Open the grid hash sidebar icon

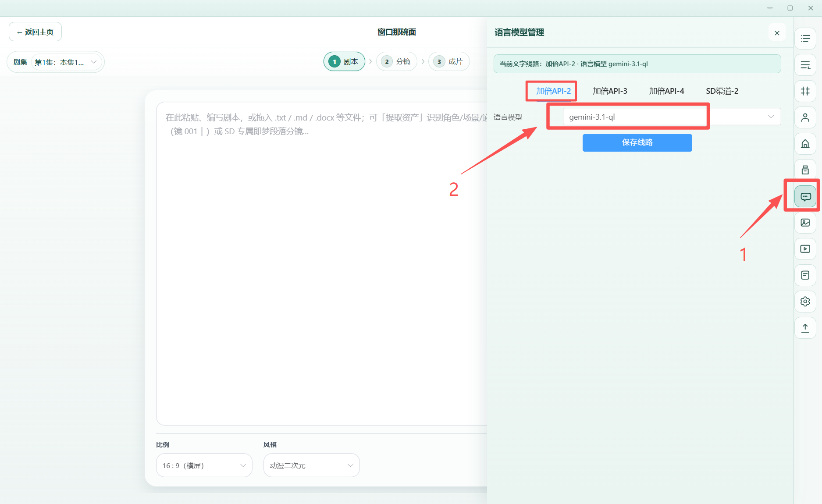[x=805, y=91]
